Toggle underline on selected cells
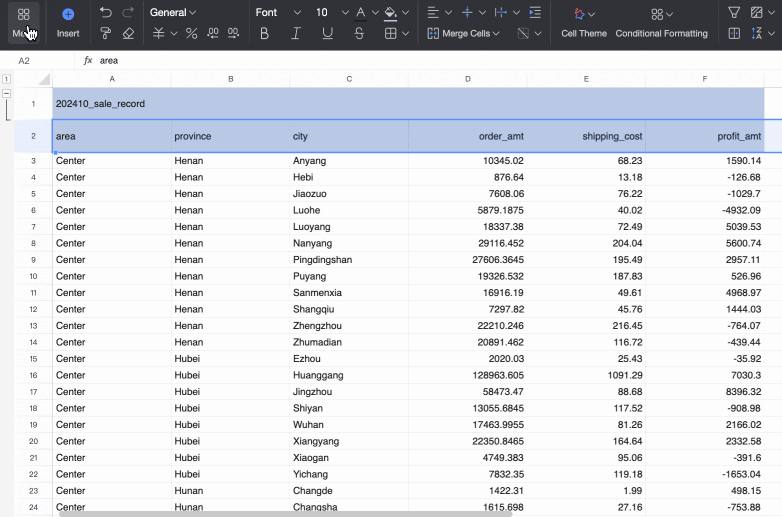 point(328,33)
